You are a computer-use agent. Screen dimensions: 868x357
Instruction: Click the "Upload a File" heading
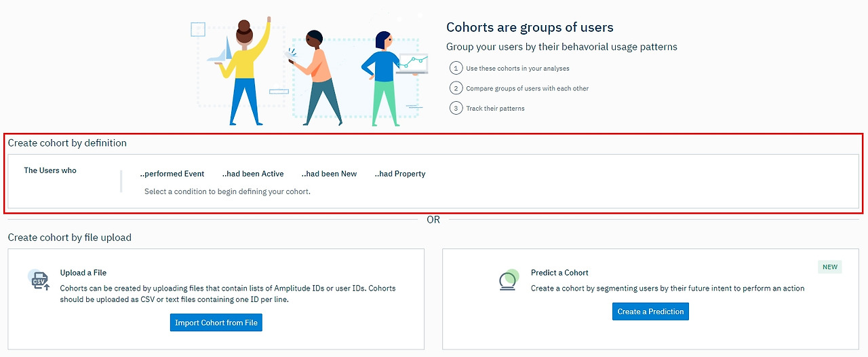pos(83,273)
